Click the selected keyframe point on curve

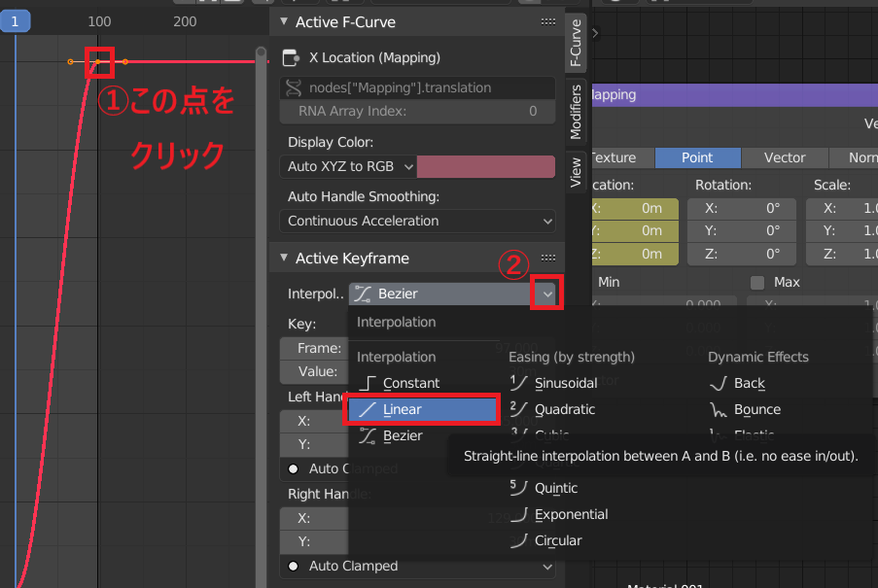[x=98, y=61]
